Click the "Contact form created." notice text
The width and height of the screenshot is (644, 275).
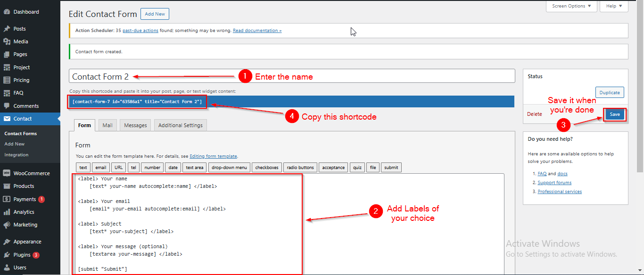coord(99,52)
